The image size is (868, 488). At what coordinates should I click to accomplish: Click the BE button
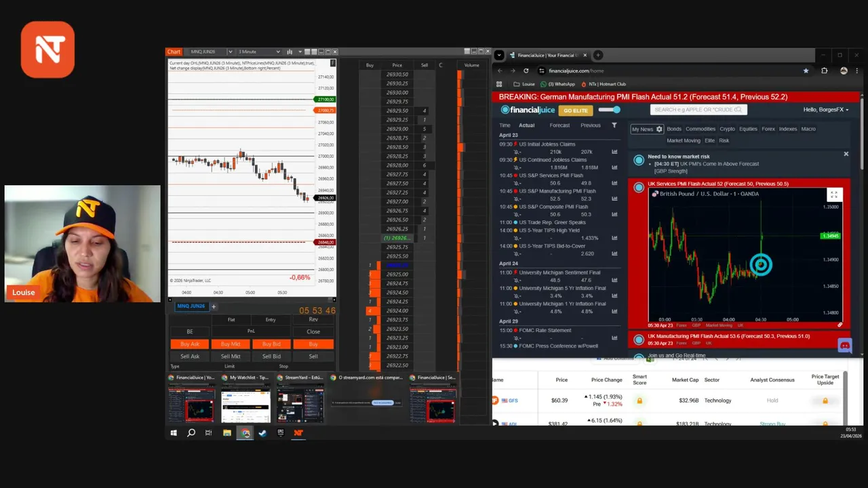coord(190,332)
